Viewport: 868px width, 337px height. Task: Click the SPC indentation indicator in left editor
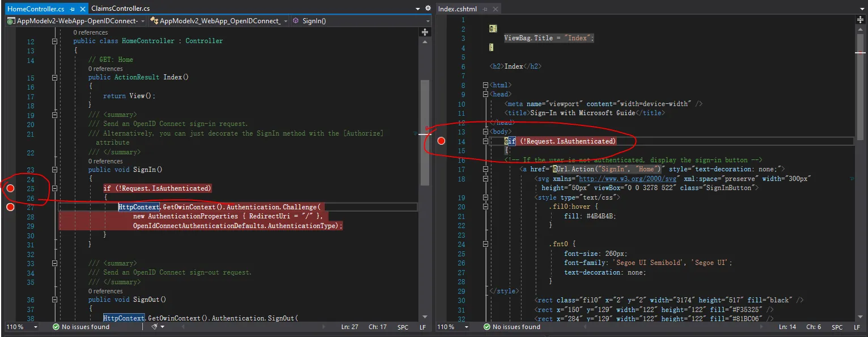click(403, 327)
